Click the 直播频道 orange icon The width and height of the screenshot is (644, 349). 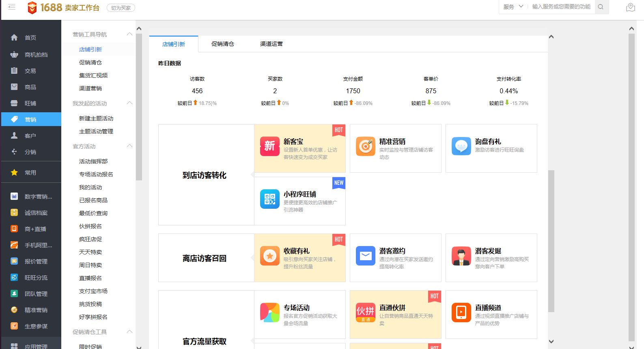coord(461,313)
